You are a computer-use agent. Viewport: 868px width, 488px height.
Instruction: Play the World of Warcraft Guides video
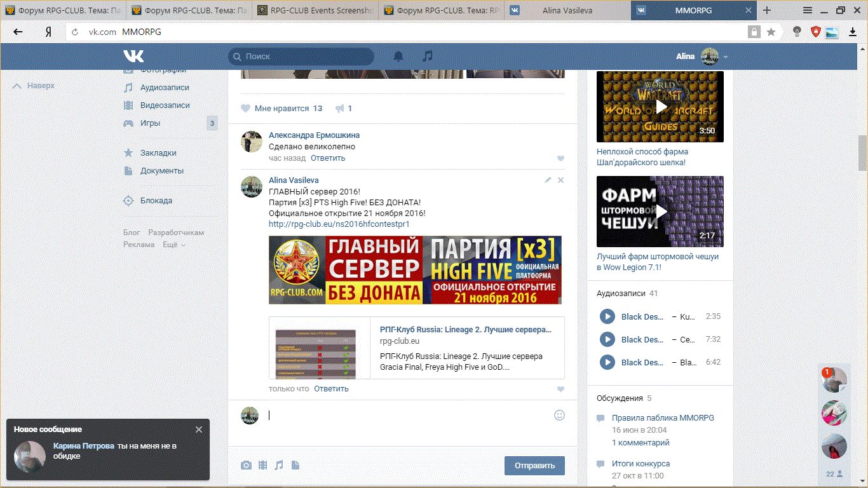pos(660,107)
